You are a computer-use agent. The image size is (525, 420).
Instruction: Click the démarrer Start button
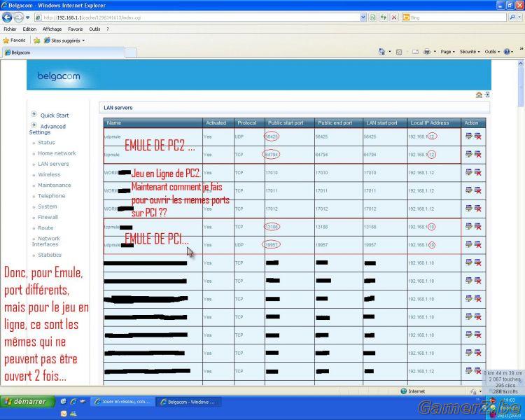[27, 401]
